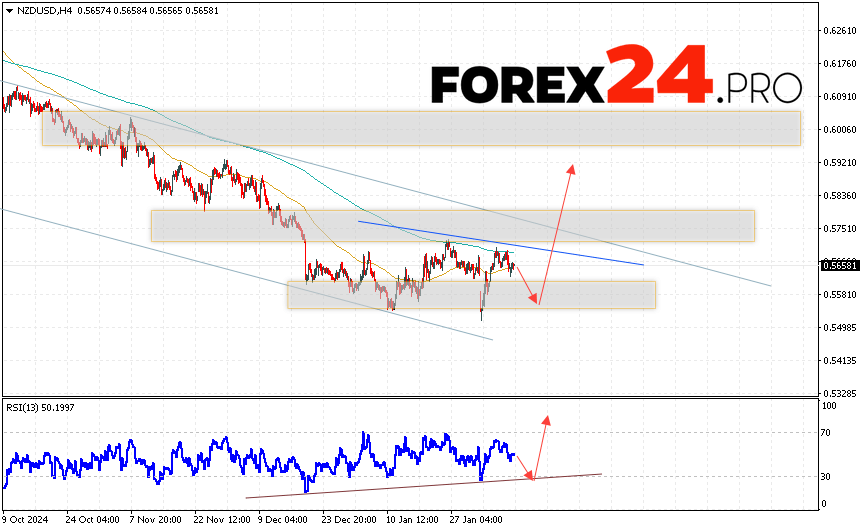Click the FOREX24.PRO logo

(x=616, y=74)
